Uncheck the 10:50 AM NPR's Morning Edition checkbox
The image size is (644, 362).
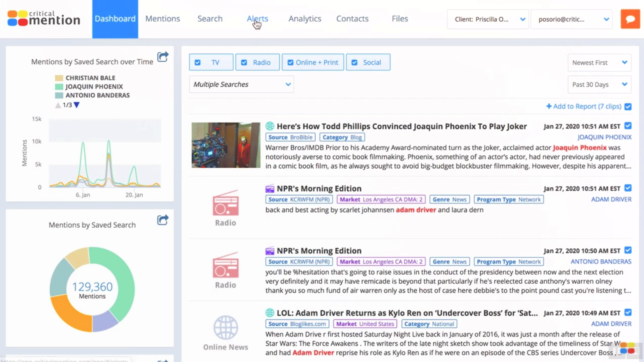pos(628,250)
